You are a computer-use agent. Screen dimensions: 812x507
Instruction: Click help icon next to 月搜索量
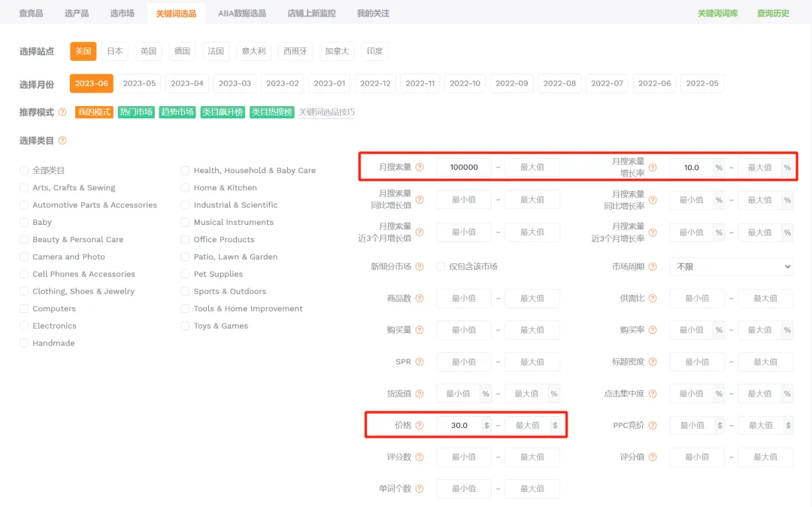[x=420, y=168]
